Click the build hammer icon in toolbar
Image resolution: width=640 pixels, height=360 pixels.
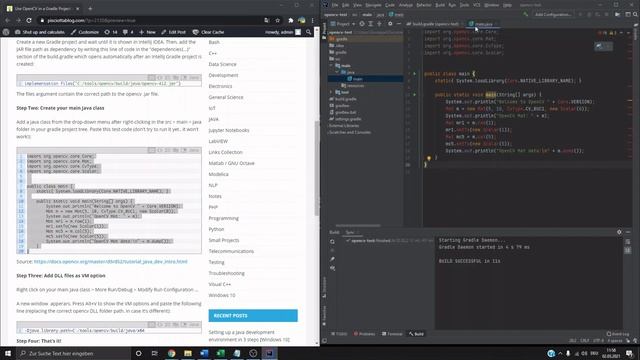point(526,14)
